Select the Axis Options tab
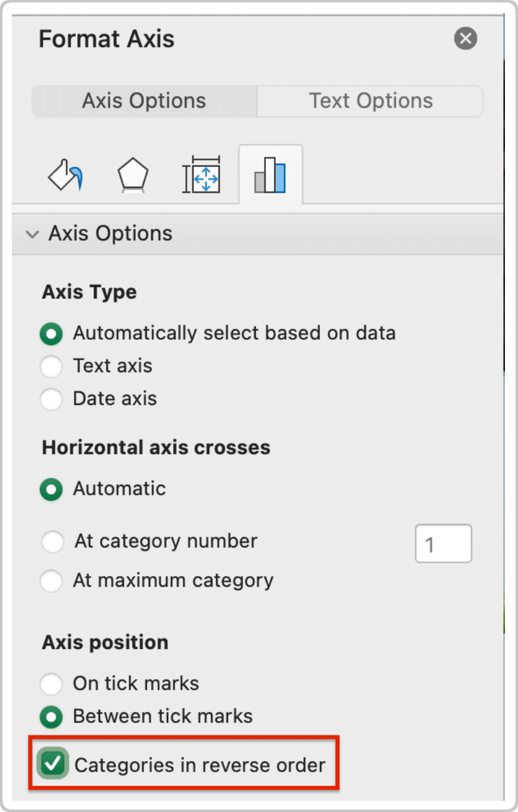 coord(143,100)
